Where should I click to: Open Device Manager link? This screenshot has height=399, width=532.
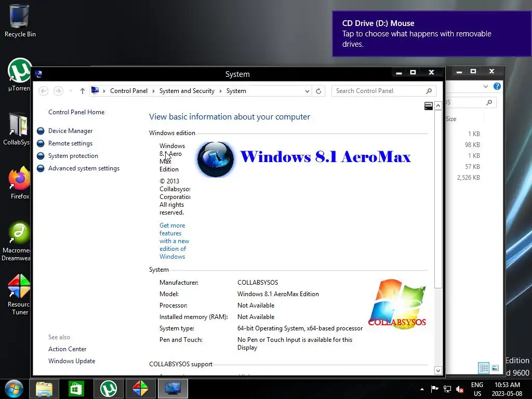pos(70,131)
